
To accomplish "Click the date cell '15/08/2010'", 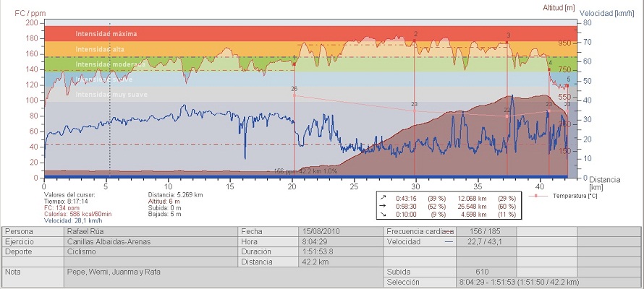I will click(x=341, y=231).
